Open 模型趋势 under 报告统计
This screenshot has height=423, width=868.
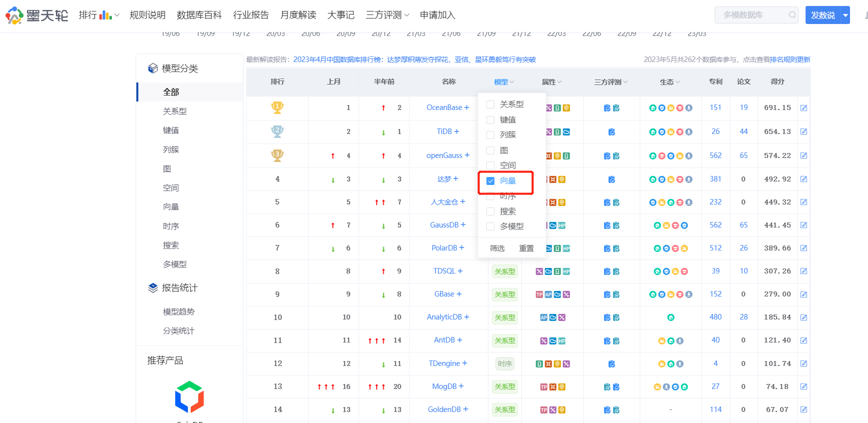(x=179, y=312)
